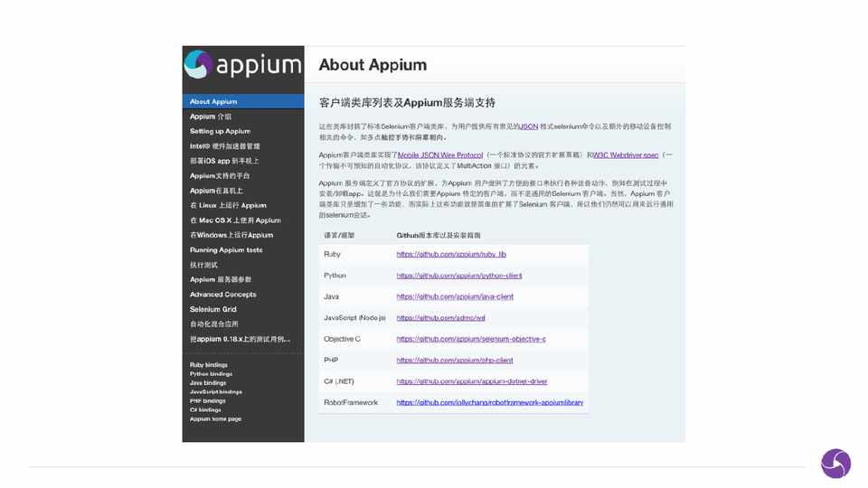Open 在Windows上运行Appium sidebar item

pos(231,235)
